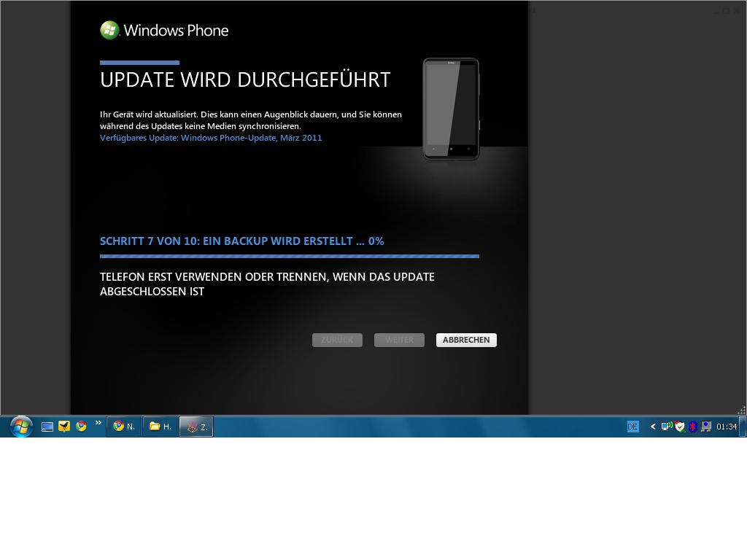Click the warning text Telefon erst verwenden
This screenshot has width=747, height=560.
[267, 284]
